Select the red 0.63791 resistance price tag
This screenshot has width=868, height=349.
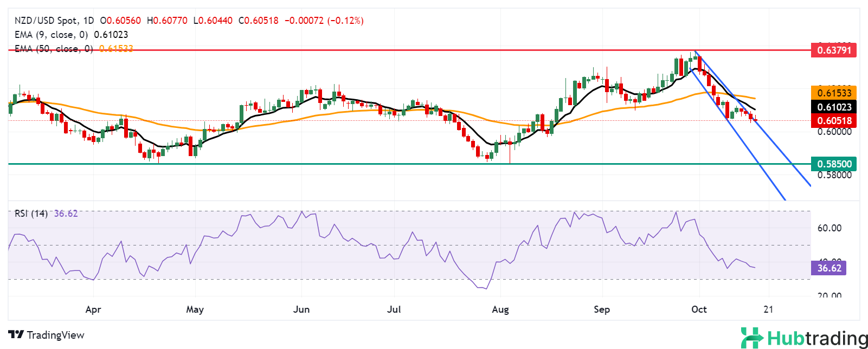pos(833,50)
